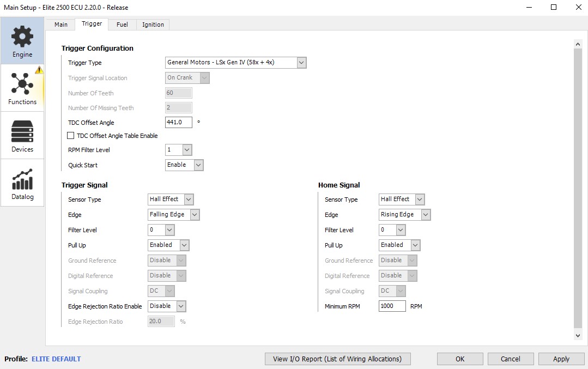Open Home Signal Pull Up dropdown

point(399,245)
